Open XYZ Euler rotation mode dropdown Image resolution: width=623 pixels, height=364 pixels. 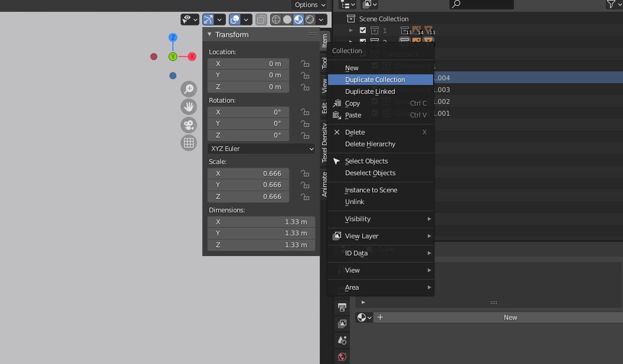[x=261, y=149]
